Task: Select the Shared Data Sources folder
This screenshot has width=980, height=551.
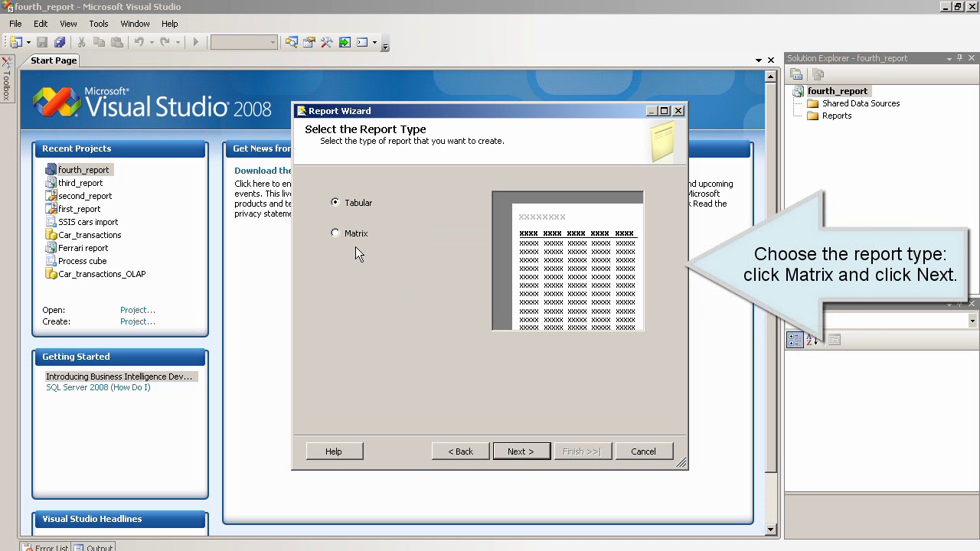Action: (x=861, y=103)
